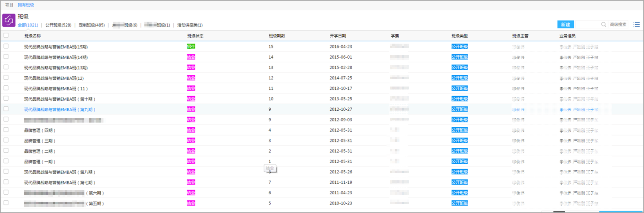The image size is (644, 213).
Task: Check the row for 品牌管理（四期）
Action: click(6, 130)
